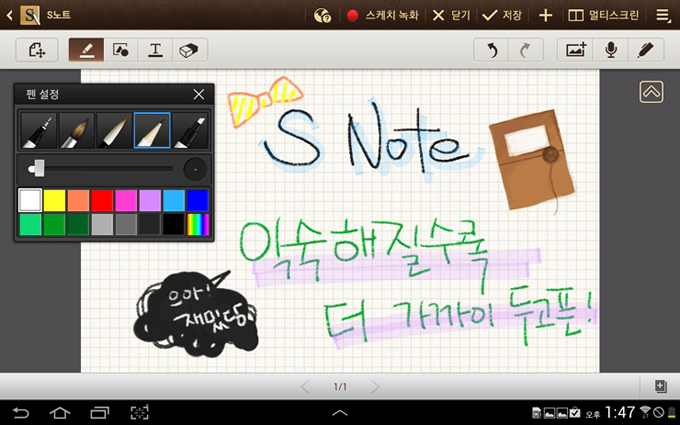Tap the Android home button
Viewport: 680px width, 425px height.
pos(60,412)
